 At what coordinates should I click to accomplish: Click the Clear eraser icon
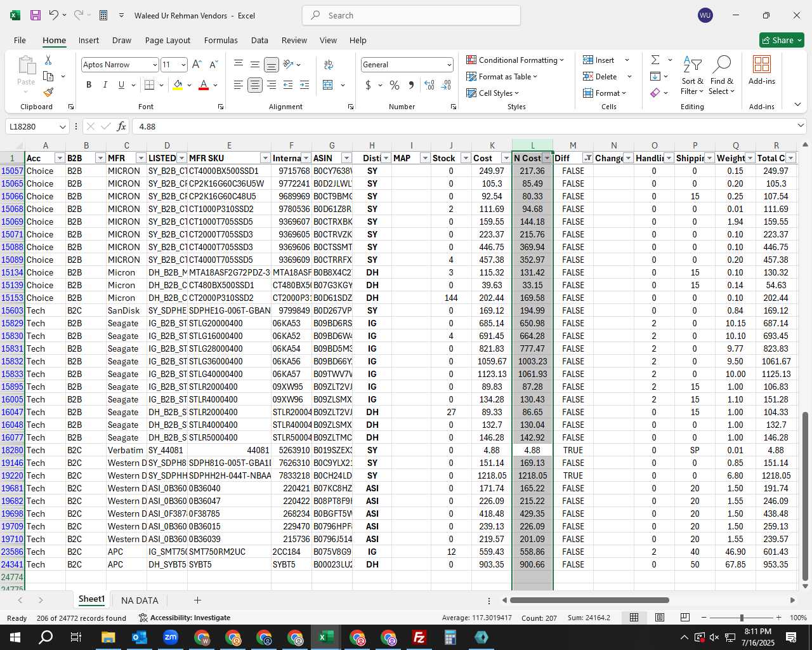655,93
